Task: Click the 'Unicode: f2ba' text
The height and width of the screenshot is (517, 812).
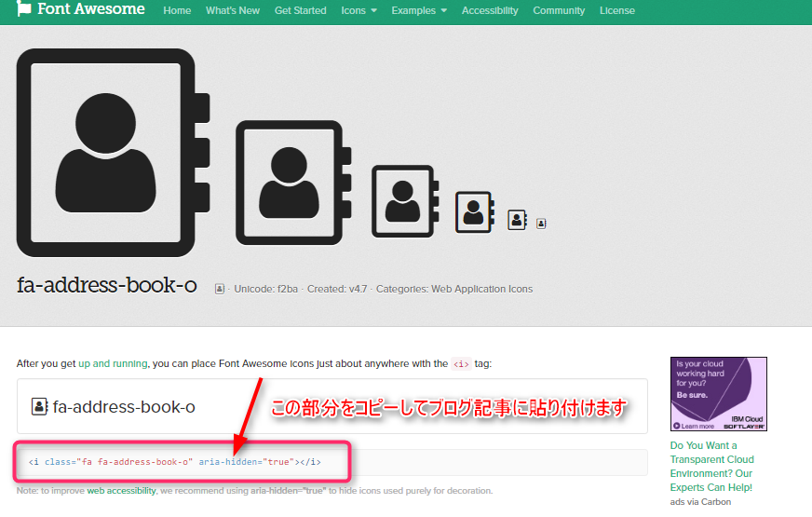Action: point(265,289)
